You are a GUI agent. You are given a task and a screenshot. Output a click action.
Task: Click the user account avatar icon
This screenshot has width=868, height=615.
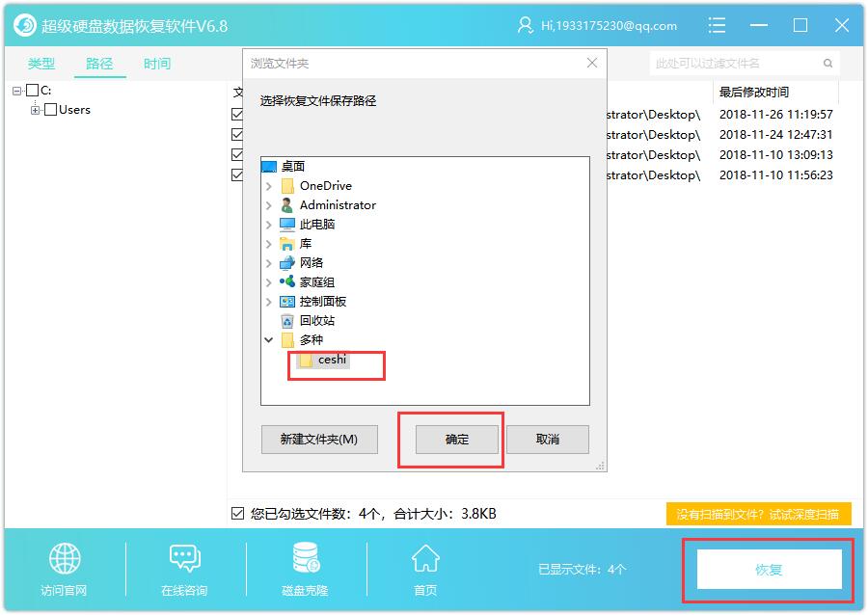pos(526,25)
